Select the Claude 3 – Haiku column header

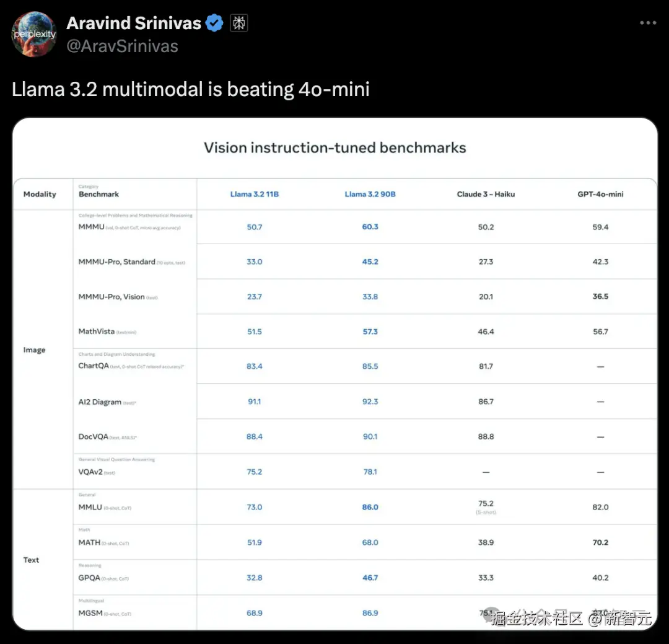[x=486, y=194]
